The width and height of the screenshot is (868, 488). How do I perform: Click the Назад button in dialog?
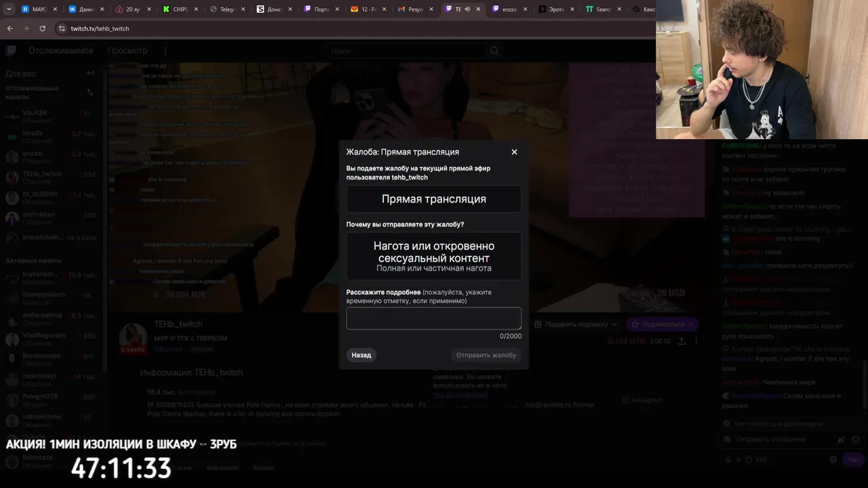click(x=361, y=355)
